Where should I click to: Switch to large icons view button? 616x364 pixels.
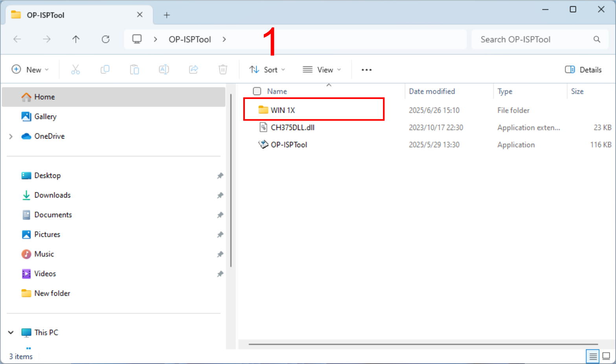click(606, 356)
